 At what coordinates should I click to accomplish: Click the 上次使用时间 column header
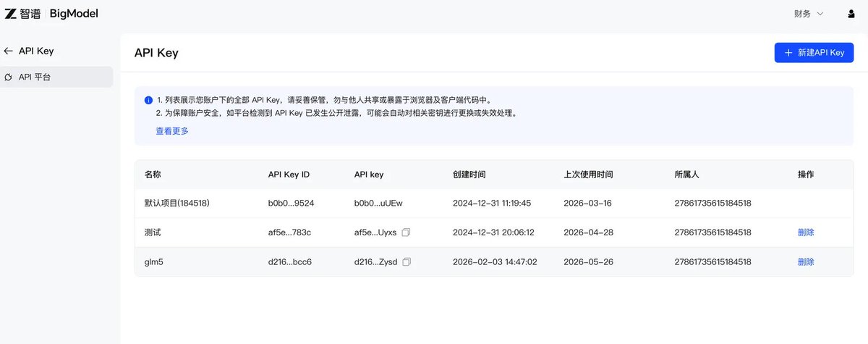(x=588, y=175)
